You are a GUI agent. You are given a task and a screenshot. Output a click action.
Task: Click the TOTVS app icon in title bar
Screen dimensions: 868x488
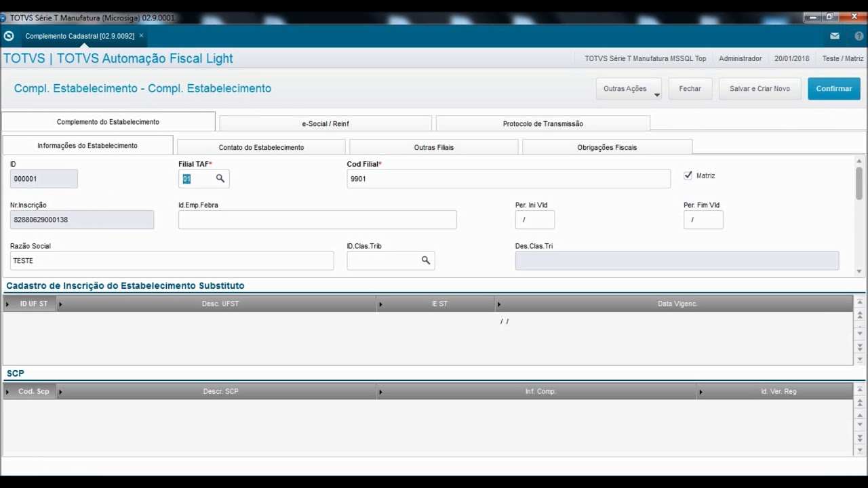click(x=3, y=17)
